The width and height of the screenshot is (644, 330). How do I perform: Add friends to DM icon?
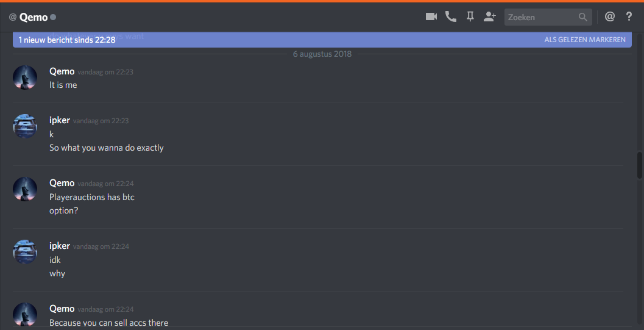coord(490,17)
